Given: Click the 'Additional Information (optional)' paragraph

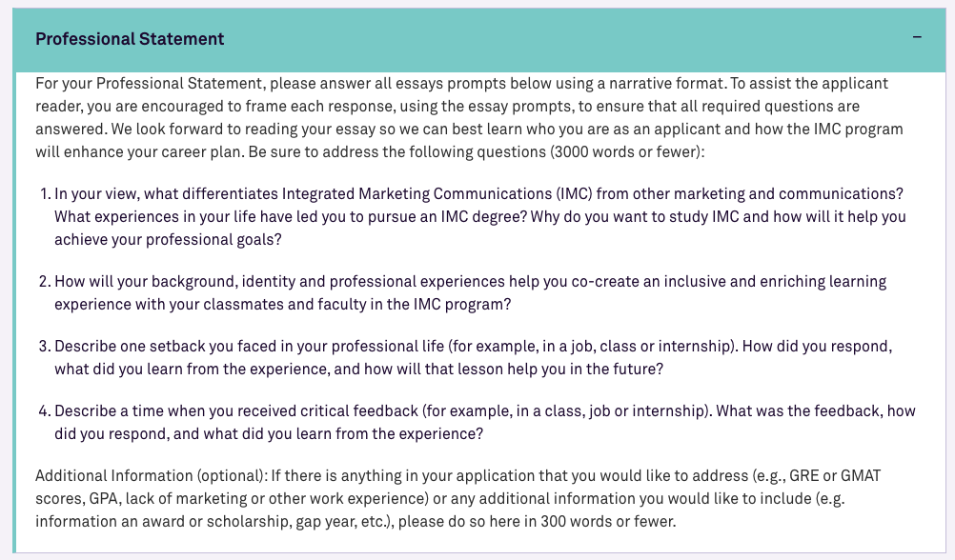Looking at the screenshot, I should 458,498.
